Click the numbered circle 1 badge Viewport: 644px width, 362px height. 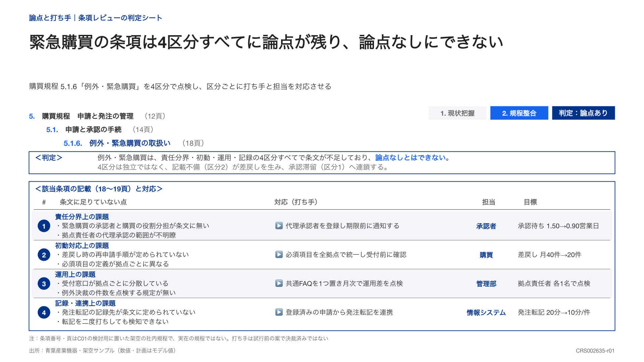(44, 226)
